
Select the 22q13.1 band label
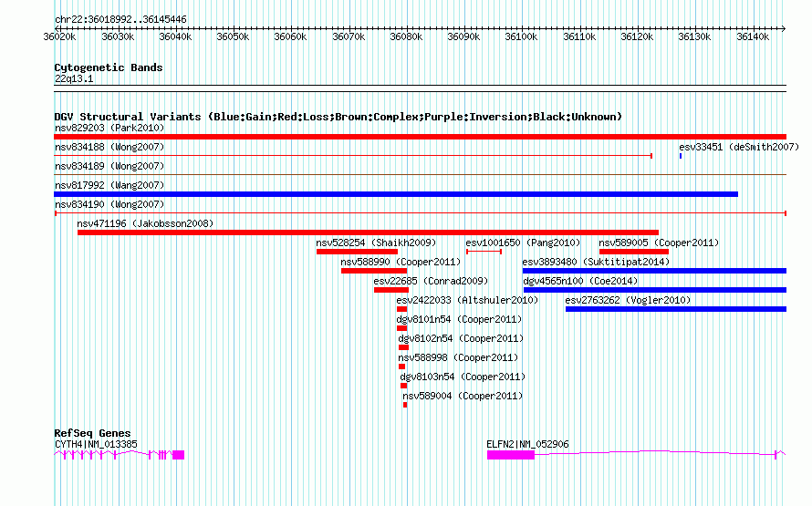point(74,78)
